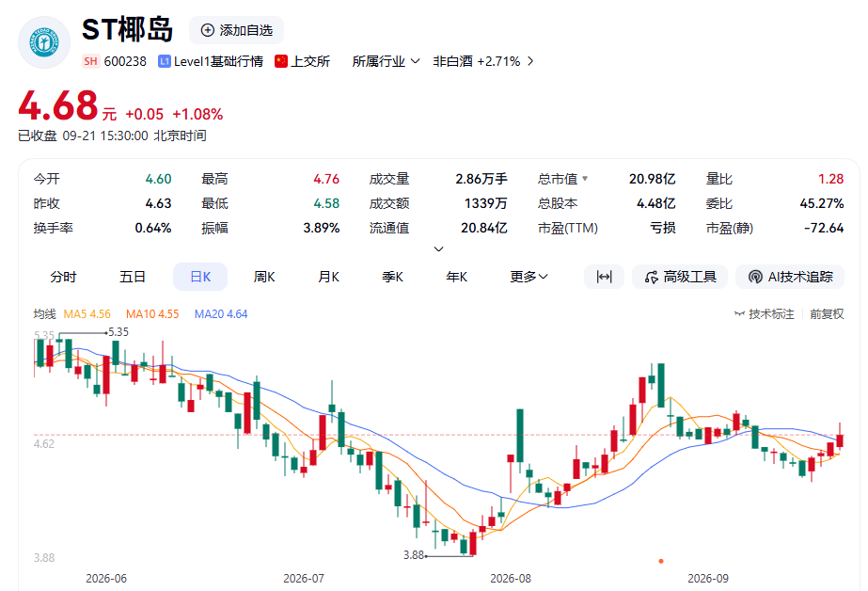Select the 季K chart tab

[x=392, y=277]
